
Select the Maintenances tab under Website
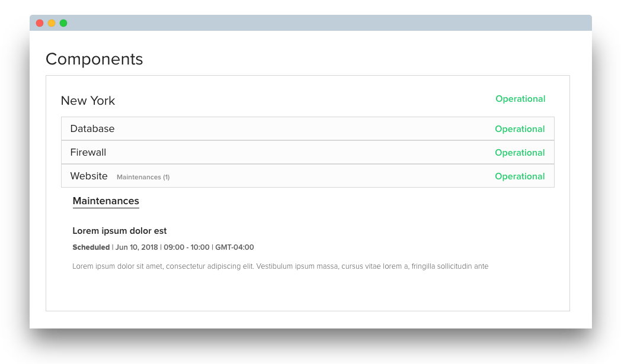point(105,201)
